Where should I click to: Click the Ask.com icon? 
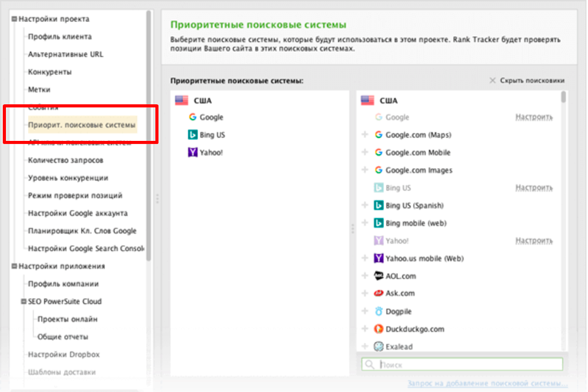[379, 293]
